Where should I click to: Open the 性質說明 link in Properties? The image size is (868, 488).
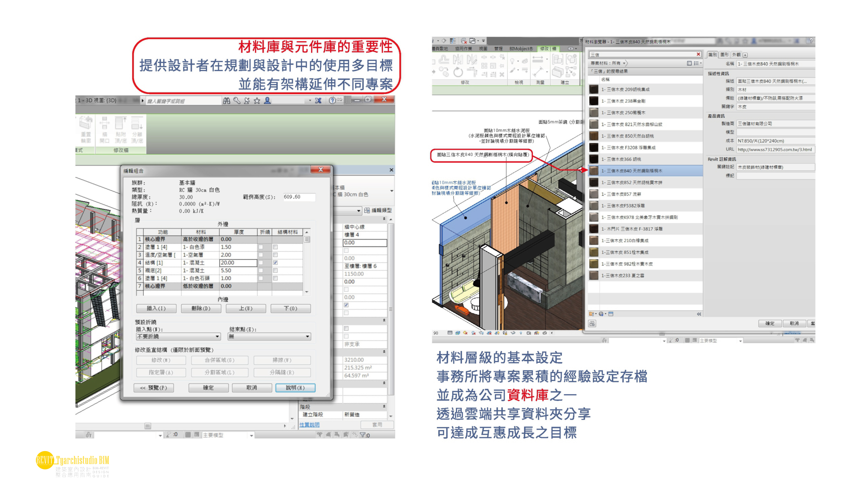309,425
